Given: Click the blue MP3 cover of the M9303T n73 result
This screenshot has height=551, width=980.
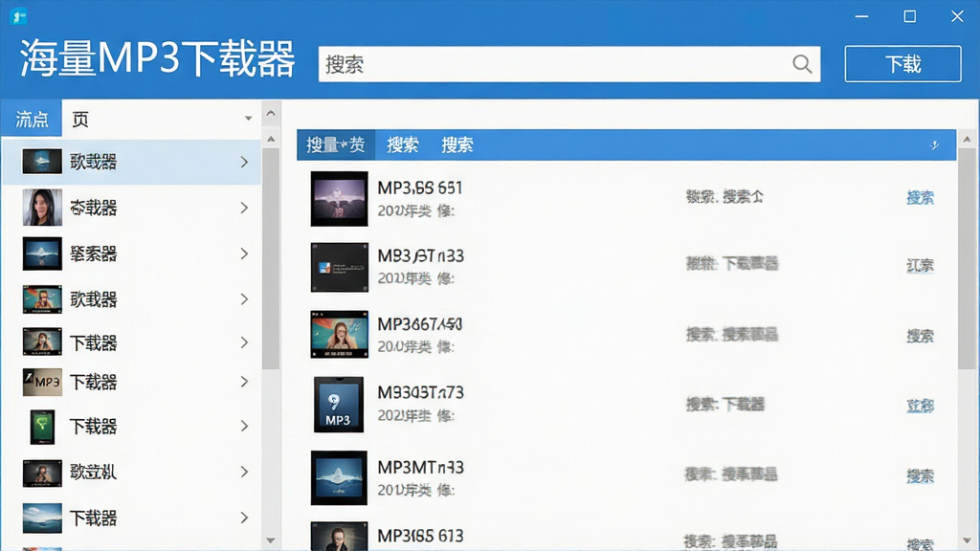Looking at the screenshot, I should point(338,405).
